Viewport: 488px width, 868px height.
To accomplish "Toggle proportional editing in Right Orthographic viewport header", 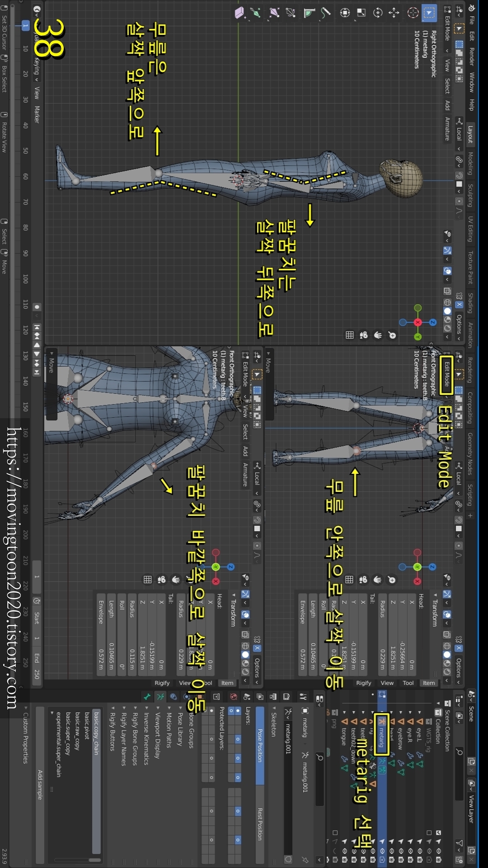I will tap(459, 201).
